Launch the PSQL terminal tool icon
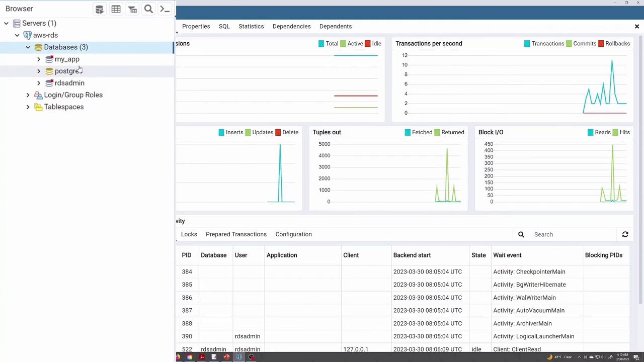This screenshot has width=644, height=362. (165, 9)
